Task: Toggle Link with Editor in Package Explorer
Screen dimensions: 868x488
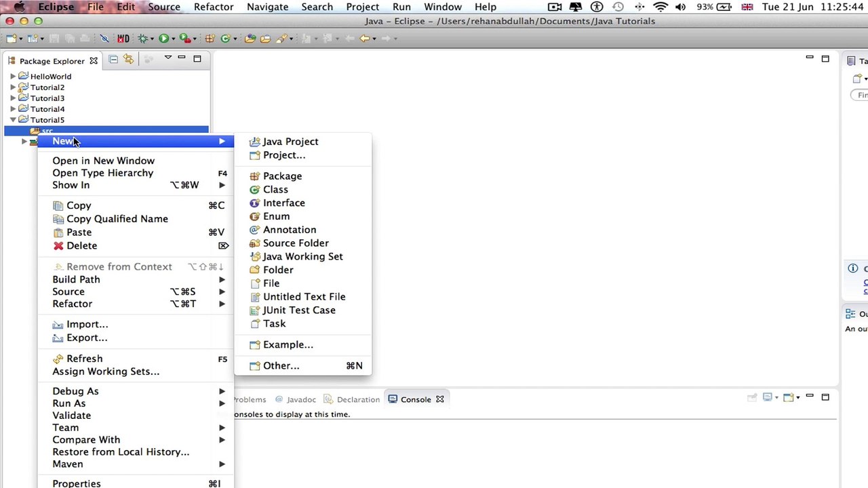Action: coord(128,60)
